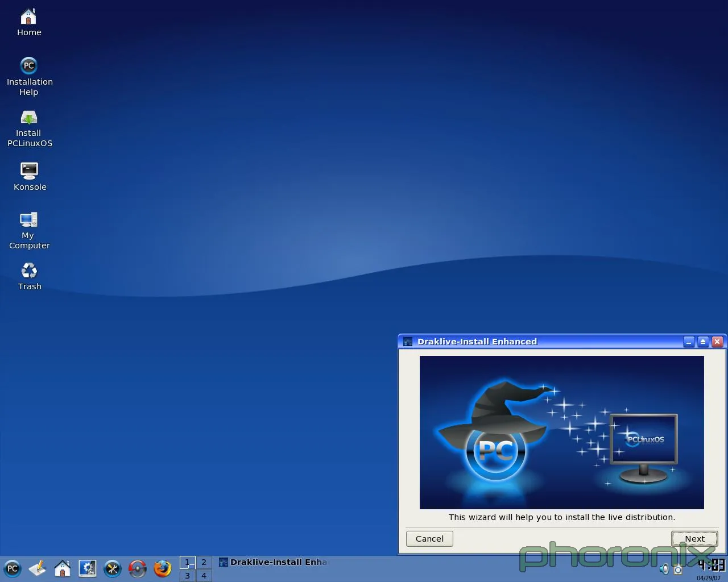The height and width of the screenshot is (582, 728).
Task: Launch the wrench and screwdriver panel icon
Action: click(113, 568)
